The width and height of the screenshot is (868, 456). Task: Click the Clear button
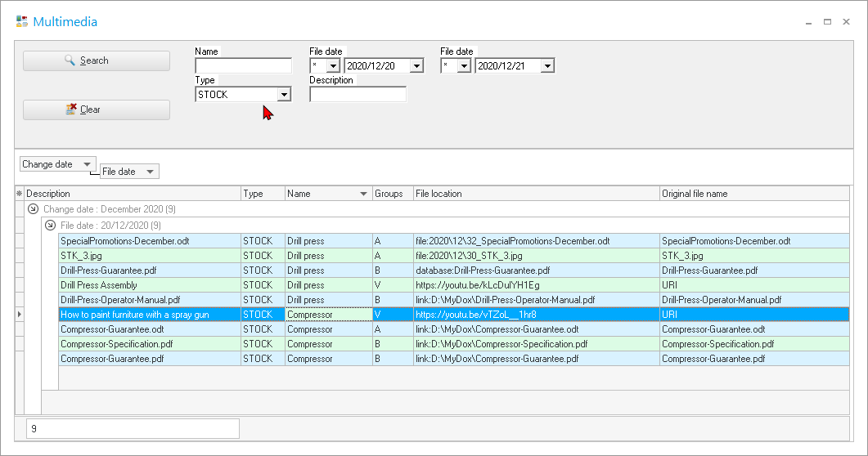(x=96, y=110)
